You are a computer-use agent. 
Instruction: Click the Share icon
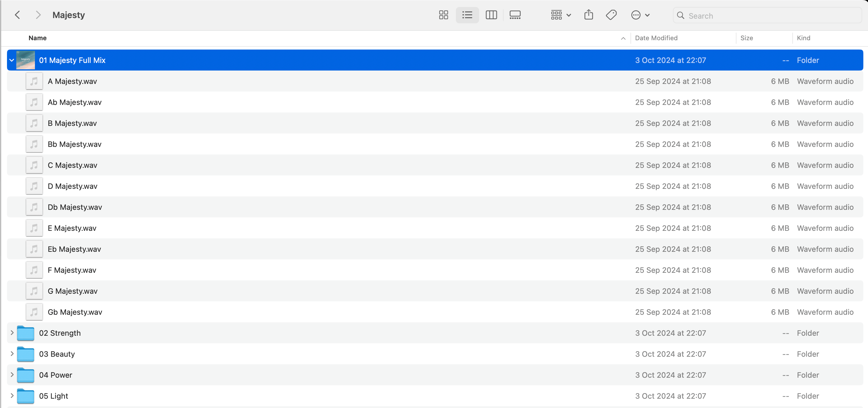click(x=588, y=15)
